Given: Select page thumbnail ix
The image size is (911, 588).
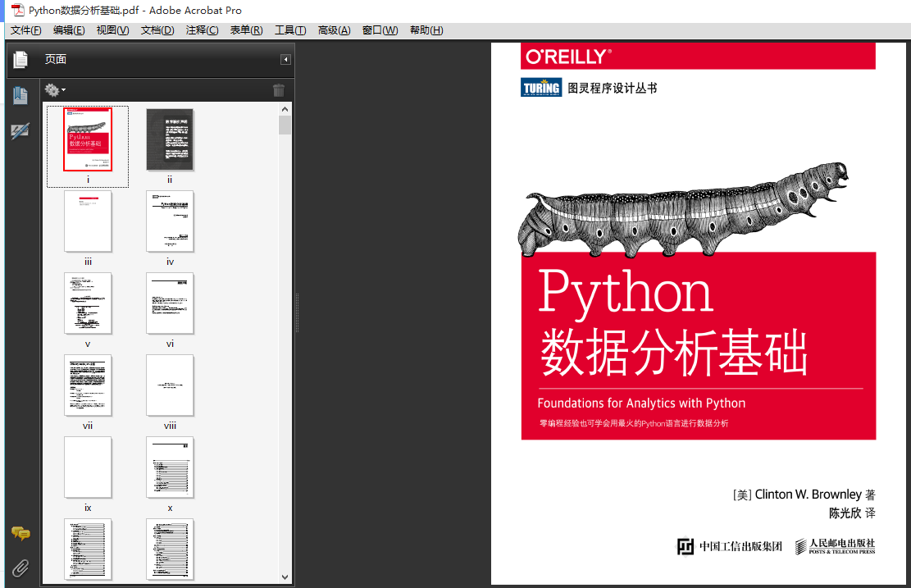Looking at the screenshot, I should (88, 467).
